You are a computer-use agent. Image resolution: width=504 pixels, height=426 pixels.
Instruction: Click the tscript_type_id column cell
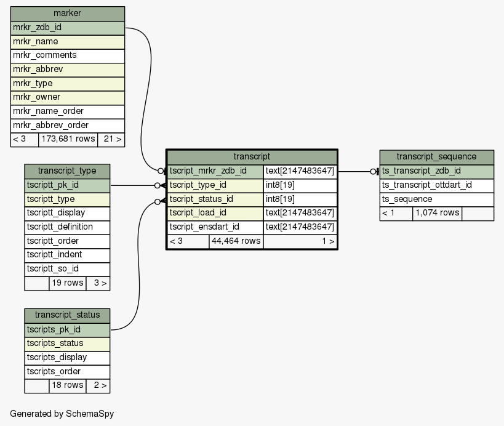[x=215, y=185]
